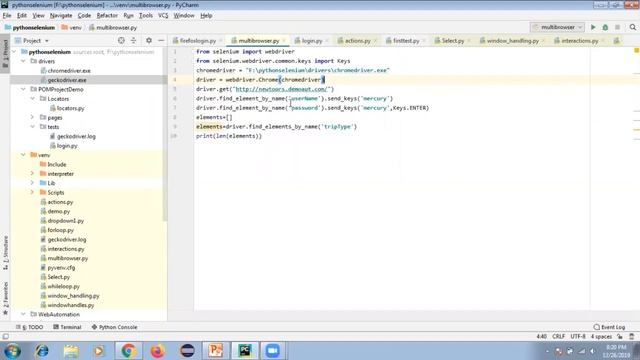Collapse the POMProjectDemo folder
The image size is (640, 360).
click(x=23, y=89)
